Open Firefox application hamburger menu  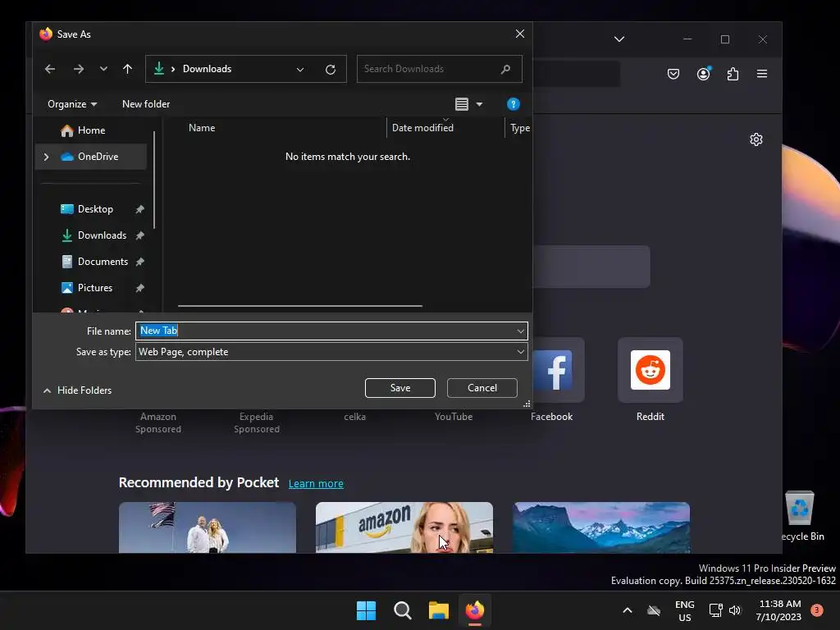(x=762, y=74)
